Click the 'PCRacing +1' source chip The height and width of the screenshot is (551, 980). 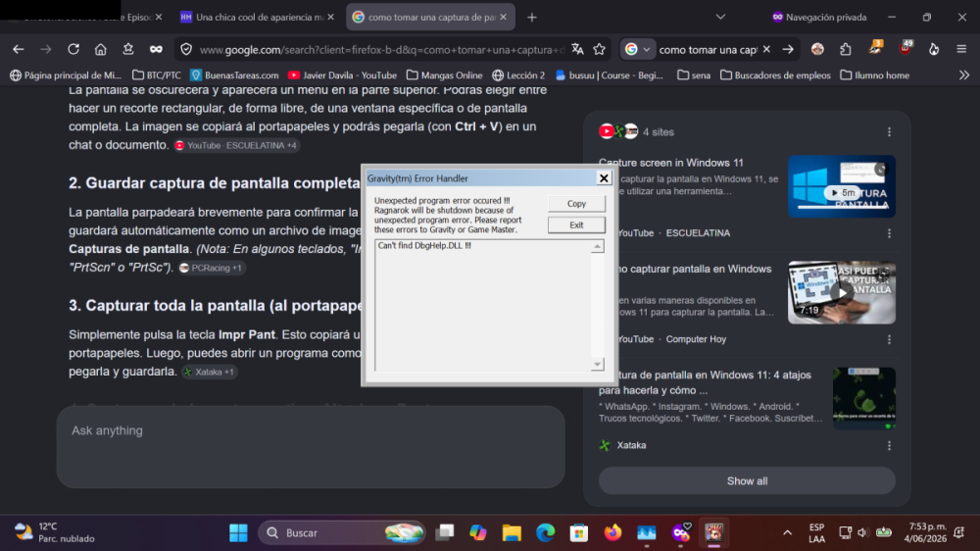tap(212, 268)
